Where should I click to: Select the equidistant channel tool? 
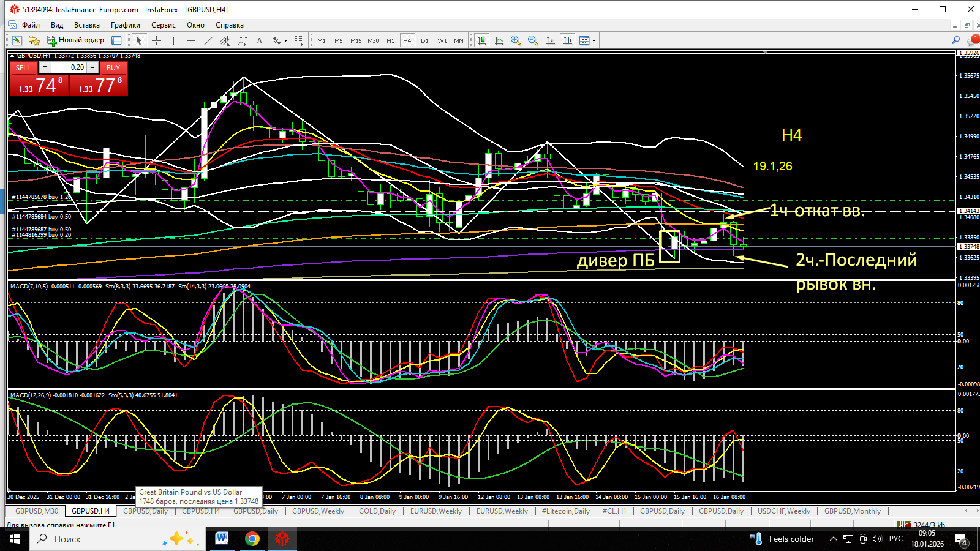pos(225,40)
